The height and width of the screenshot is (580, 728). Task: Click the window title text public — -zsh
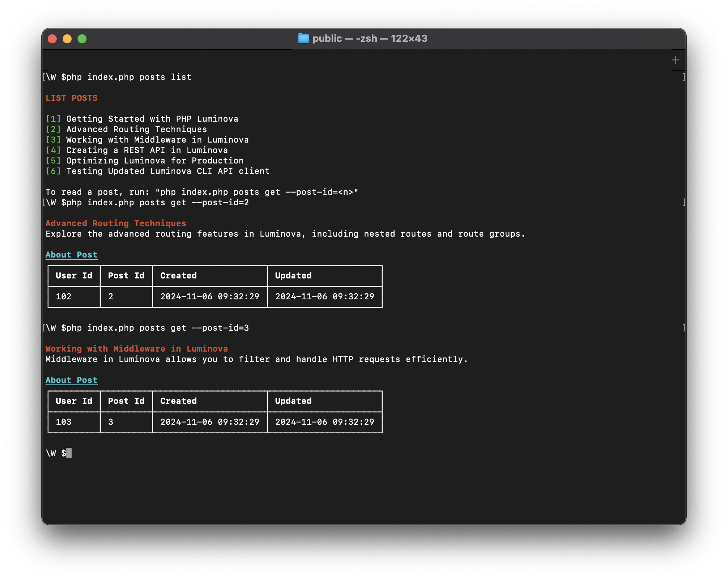(369, 38)
